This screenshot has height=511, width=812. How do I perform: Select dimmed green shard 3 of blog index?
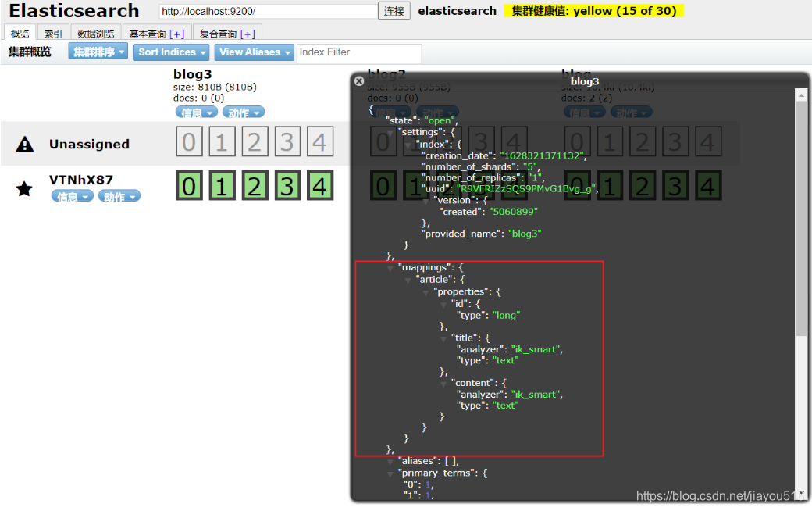click(675, 185)
